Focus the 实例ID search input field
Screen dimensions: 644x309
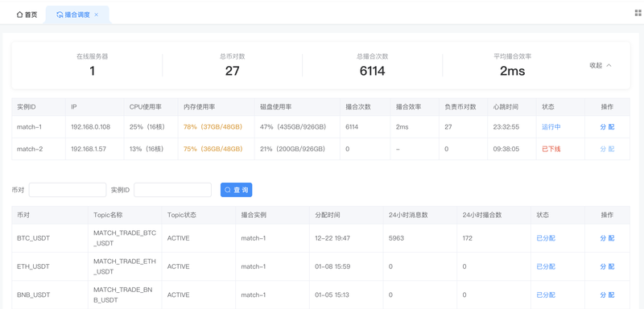(172, 190)
